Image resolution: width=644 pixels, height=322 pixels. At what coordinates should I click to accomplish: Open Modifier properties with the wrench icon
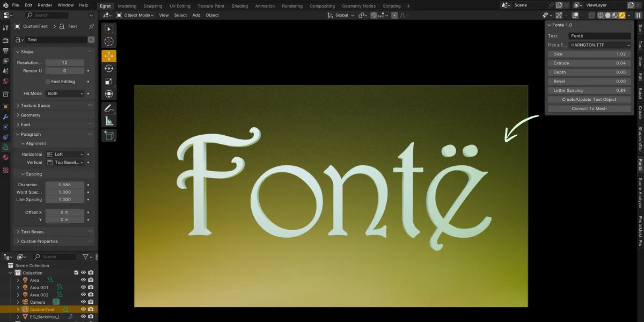(6, 116)
